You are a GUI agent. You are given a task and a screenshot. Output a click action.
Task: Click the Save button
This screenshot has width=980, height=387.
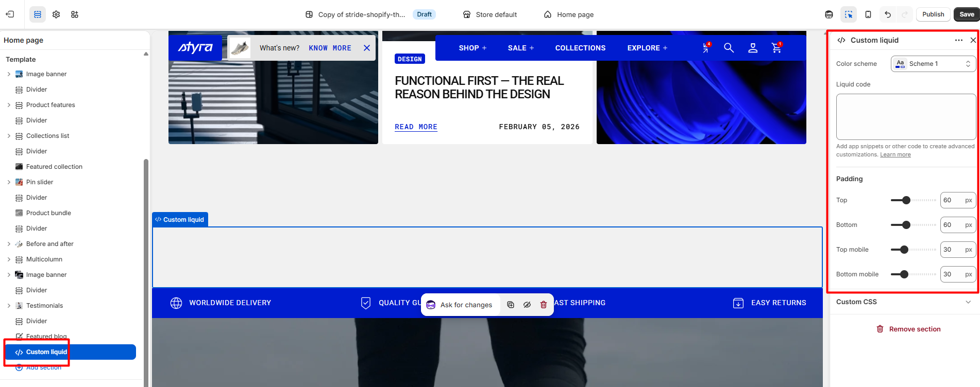coord(967,14)
